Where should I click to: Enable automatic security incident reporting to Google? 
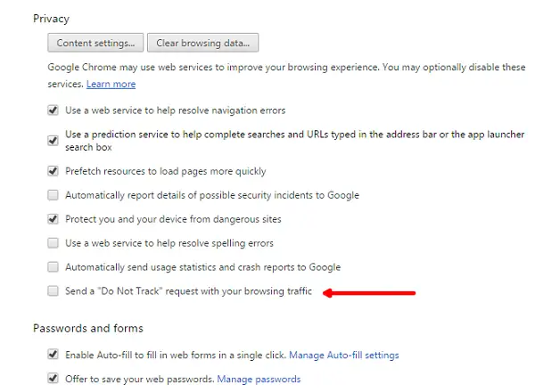53,195
